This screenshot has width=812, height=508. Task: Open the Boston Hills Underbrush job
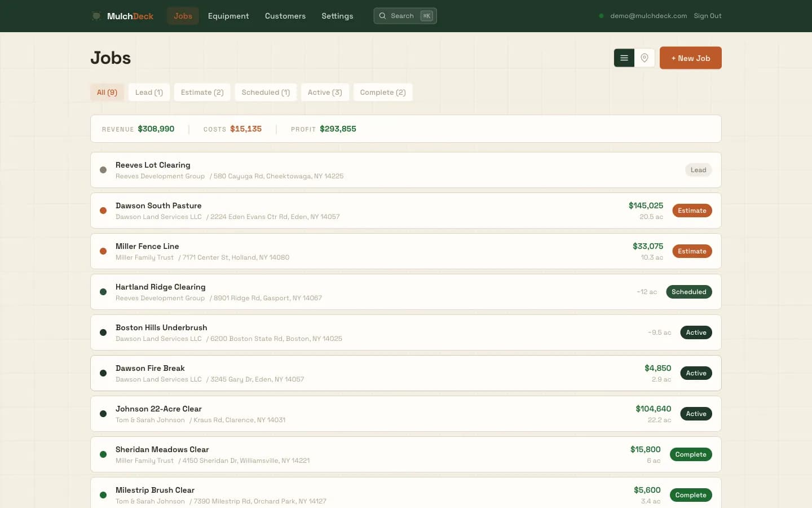(406, 332)
